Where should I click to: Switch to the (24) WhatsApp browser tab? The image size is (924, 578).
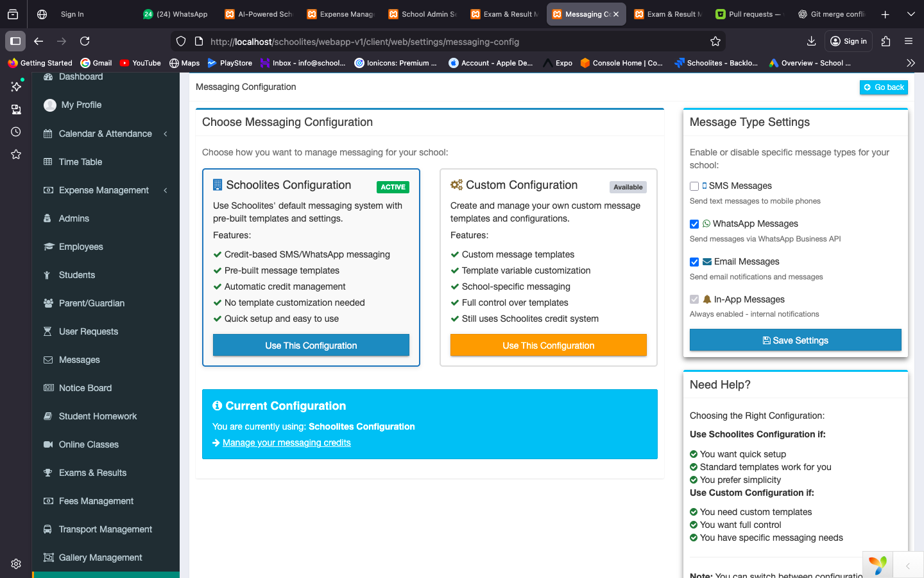[x=175, y=13]
